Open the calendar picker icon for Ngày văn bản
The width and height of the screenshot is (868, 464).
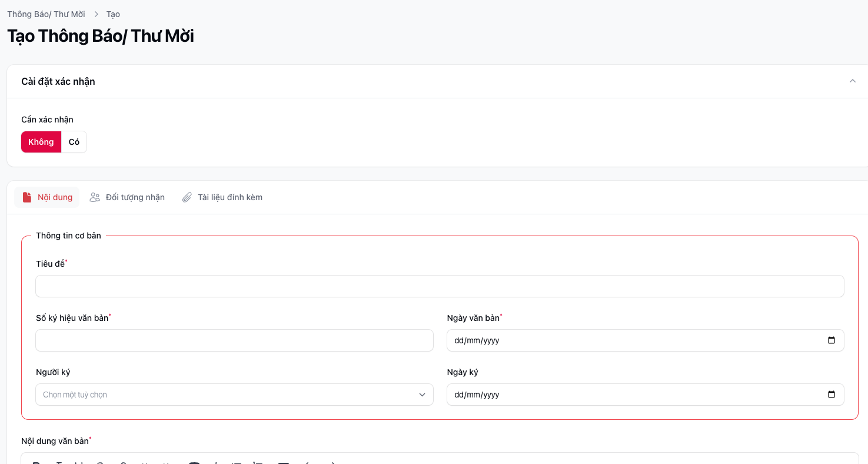click(x=831, y=340)
